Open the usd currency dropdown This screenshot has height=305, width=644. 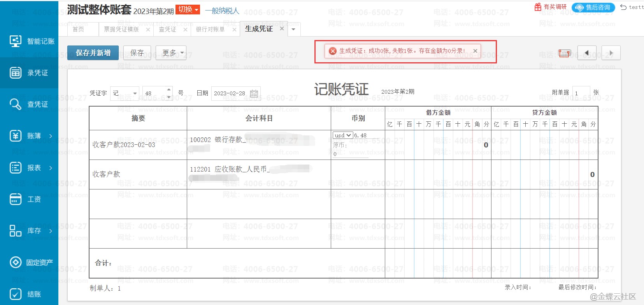tap(342, 135)
